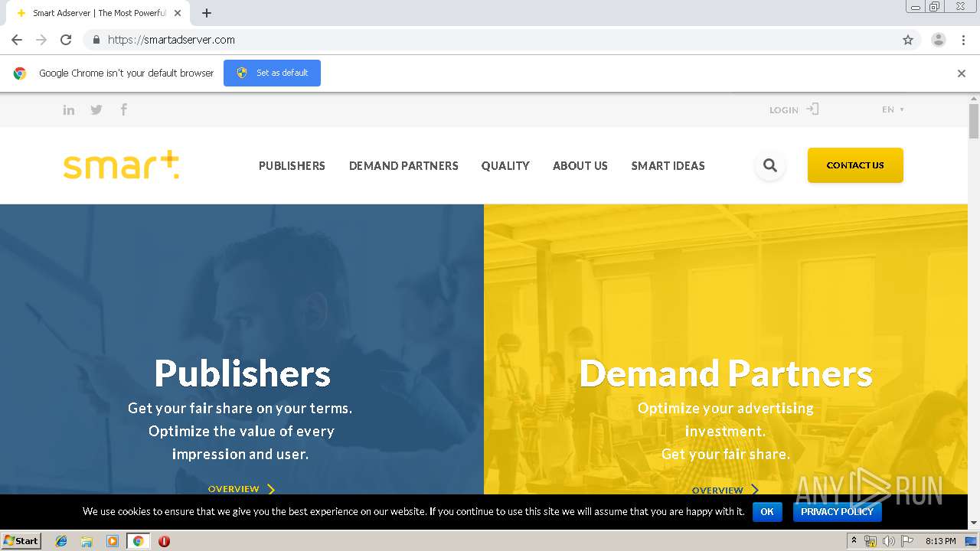Close the Smart Adserver tab
The width and height of the screenshot is (980, 551).
(x=178, y=13)
